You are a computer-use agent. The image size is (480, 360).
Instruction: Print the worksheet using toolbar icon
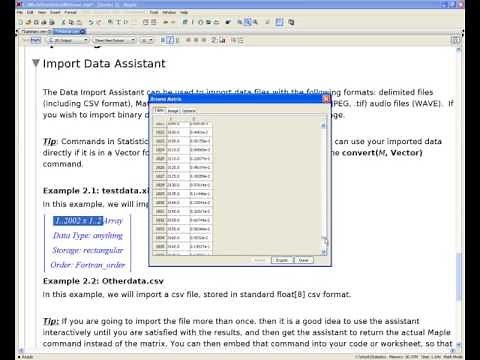click(44, 22)
